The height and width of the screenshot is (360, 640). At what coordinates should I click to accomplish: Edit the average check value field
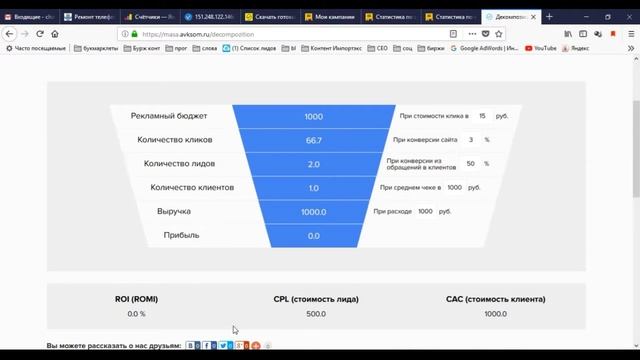(x=454, y=187)
